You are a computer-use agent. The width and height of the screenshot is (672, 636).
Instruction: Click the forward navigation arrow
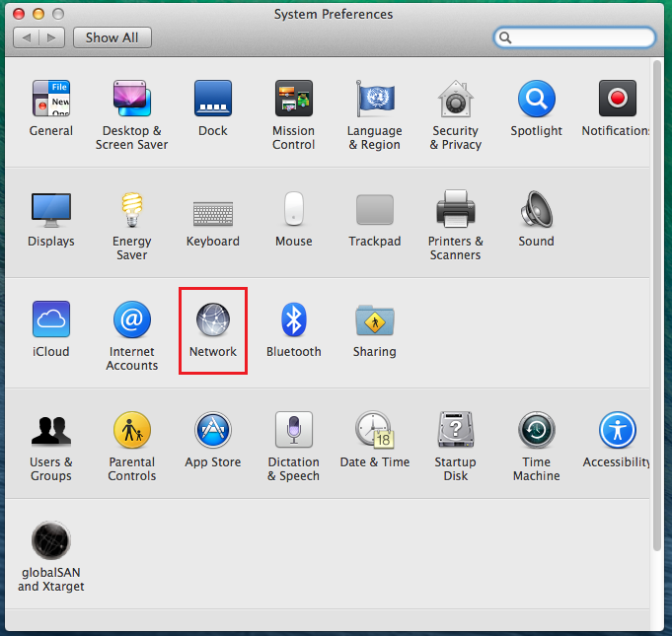pyautogui.click(x=52, y=37)
